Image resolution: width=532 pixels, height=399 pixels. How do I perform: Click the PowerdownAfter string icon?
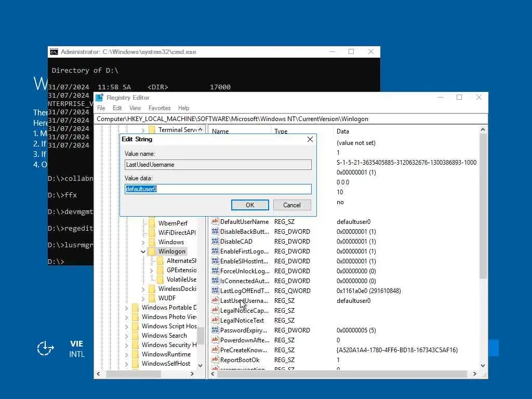coord(215,340)
